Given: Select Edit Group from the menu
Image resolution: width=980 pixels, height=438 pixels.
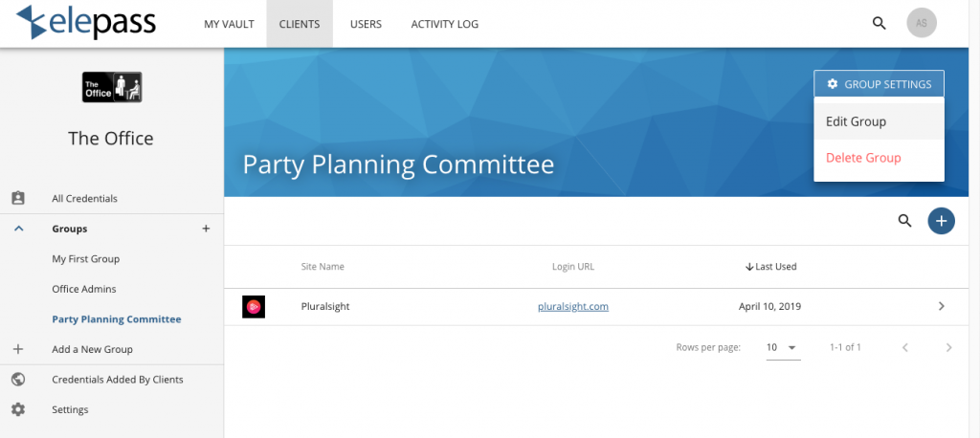Looking at the screenshot, I should [x=856, y=121].
